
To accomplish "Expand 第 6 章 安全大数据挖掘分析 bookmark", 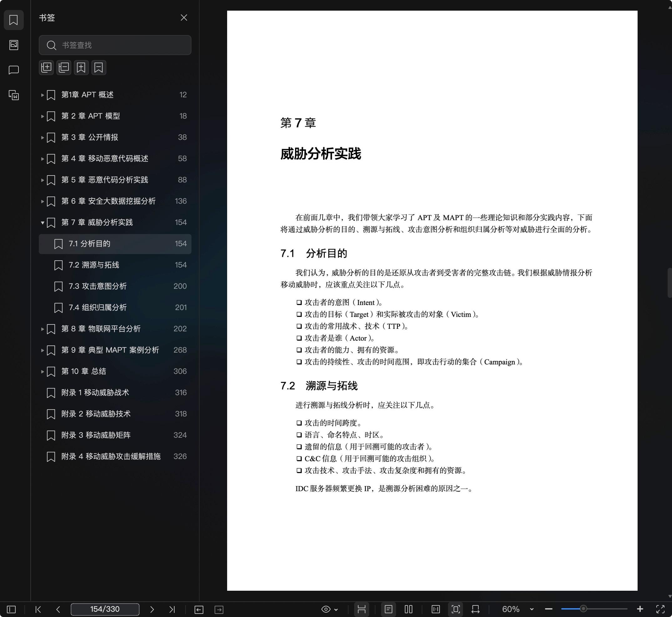I will (43, 201).
